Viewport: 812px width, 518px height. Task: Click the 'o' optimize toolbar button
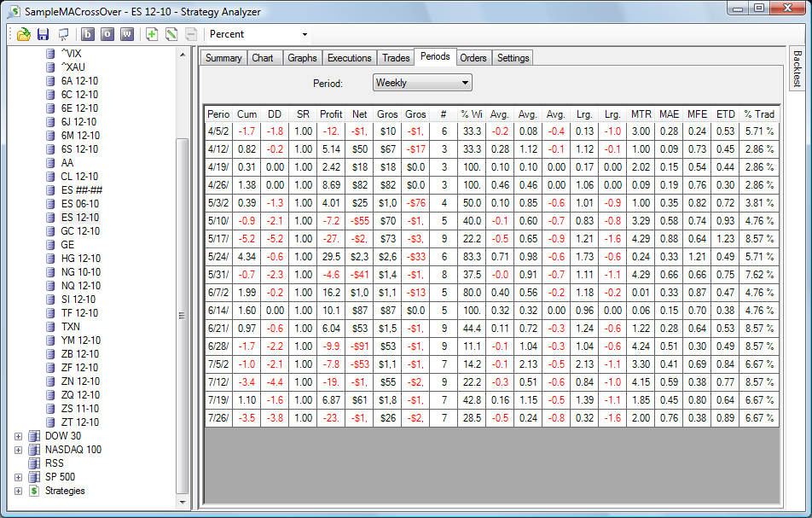(107, 34)
